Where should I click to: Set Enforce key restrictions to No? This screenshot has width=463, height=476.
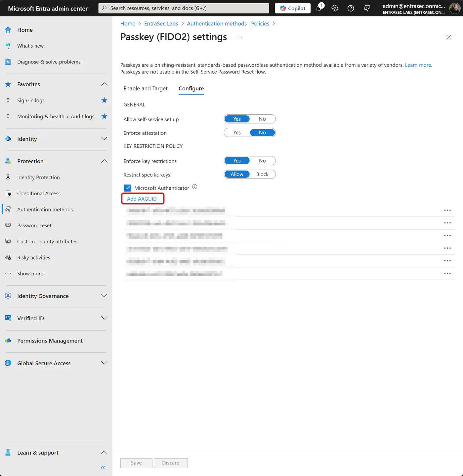262,161
